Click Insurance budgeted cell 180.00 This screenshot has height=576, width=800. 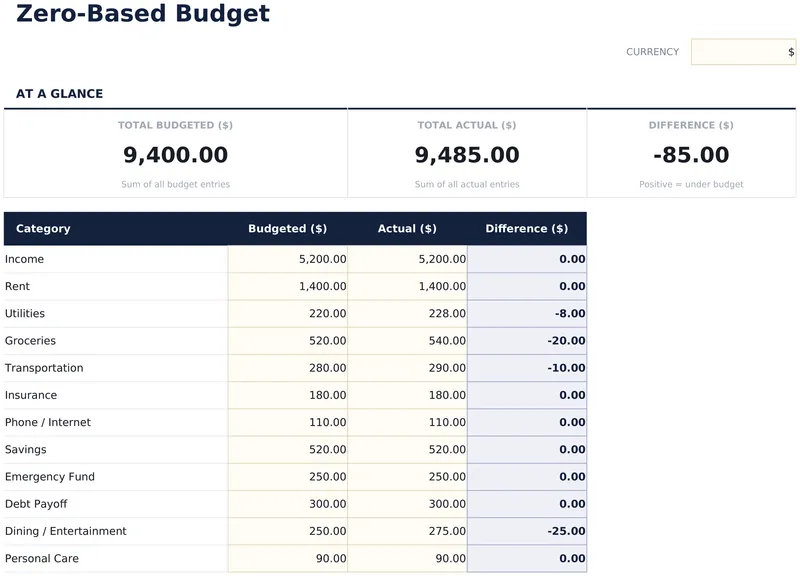(x=288, y=395)
